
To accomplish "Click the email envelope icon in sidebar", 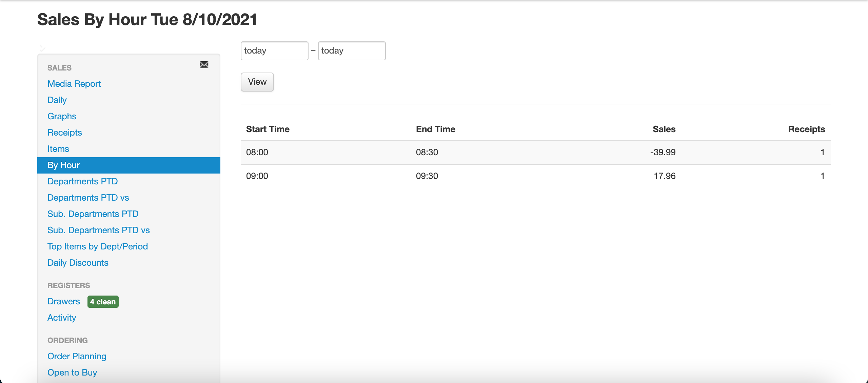I will 204,64.
